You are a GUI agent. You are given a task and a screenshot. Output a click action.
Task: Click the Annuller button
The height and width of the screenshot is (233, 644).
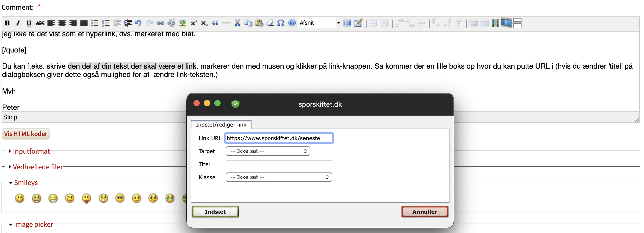(x=424, y=212)
